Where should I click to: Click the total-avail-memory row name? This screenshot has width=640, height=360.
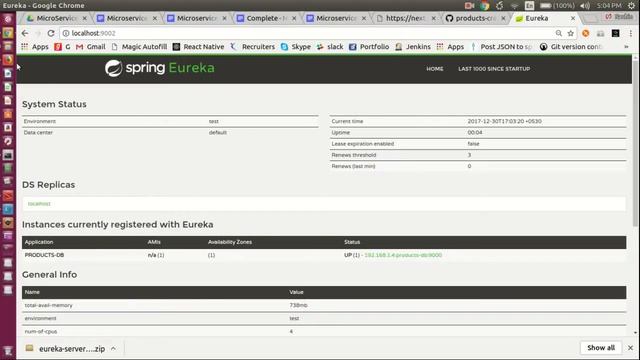click(x=49, y=305)
